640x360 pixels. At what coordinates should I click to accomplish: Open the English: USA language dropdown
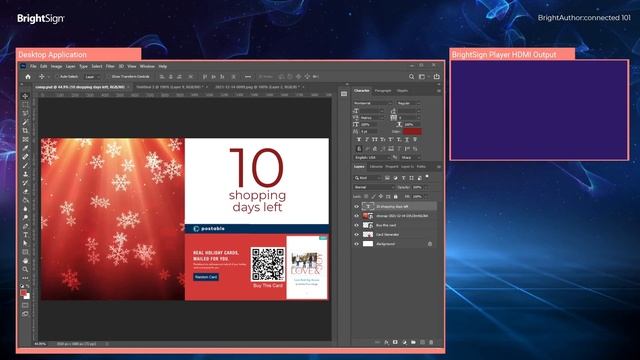tap(371, 158)
